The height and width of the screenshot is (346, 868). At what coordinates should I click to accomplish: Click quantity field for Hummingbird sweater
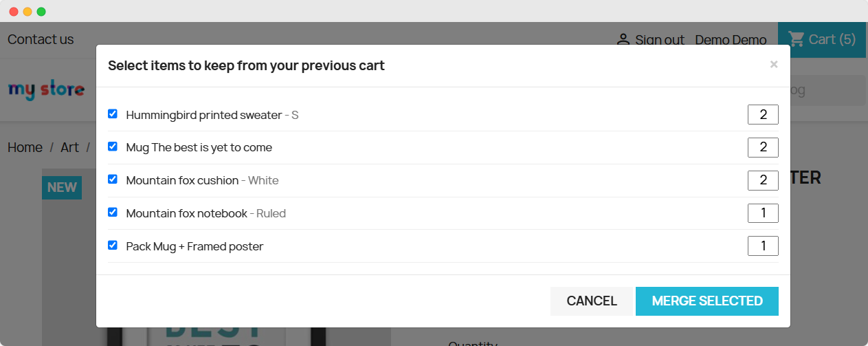click(763, 115)
